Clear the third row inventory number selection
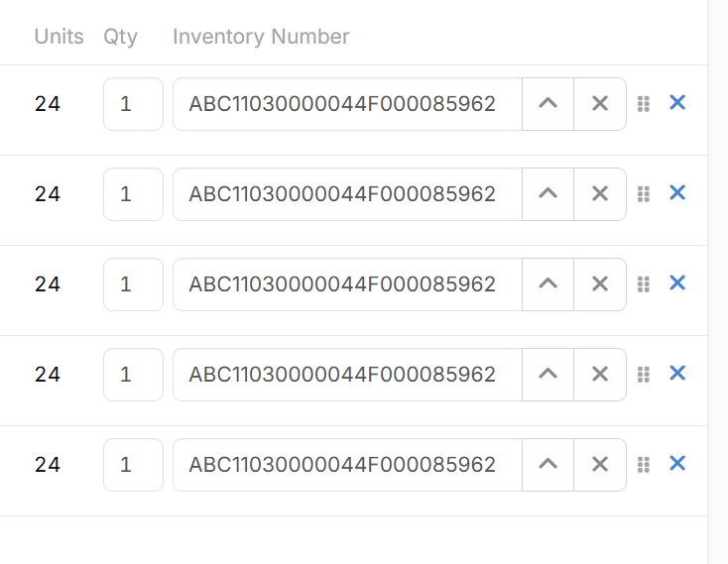Viewport: 728px width, 564px height. click(600, 284)
